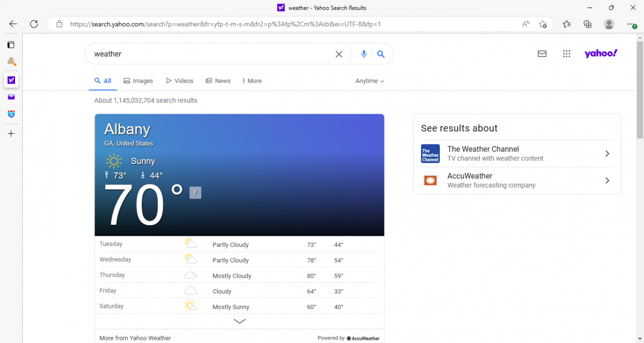Image resolution: width=644 pixels, height=343 pixels.
Task: Reload the page with the refresh icon
Action: pyautogui.click(x=34, y=24)
